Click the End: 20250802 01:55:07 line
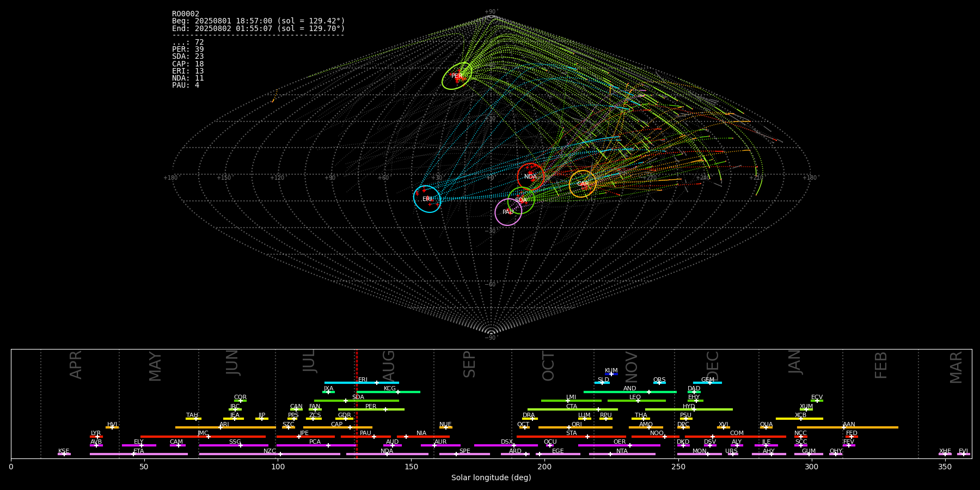This screenshot has width=980, height=490. click(x=259, y=28)
